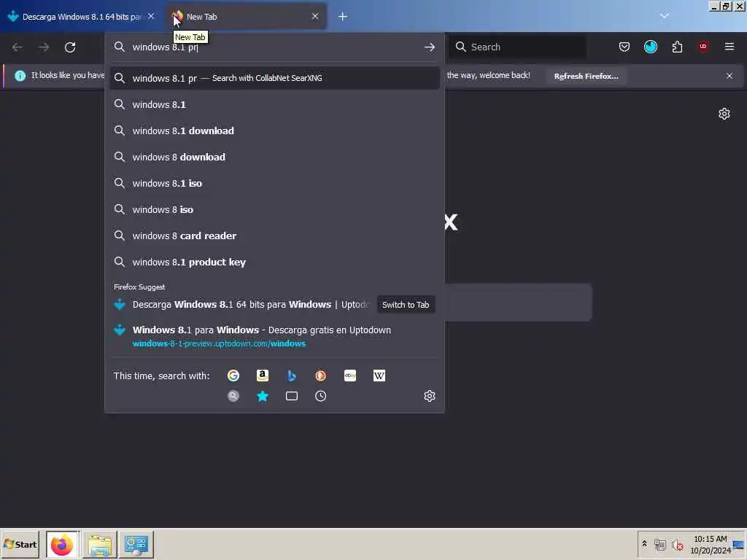Choose the 'windows 8.1' suggestion
Screen dimensions: 747x560
click(x=274, y=105)
